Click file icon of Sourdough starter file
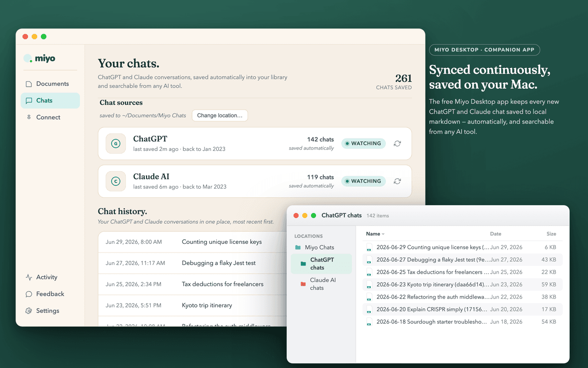The height and width of the screenshot is (368, 588). pos(369,322)
